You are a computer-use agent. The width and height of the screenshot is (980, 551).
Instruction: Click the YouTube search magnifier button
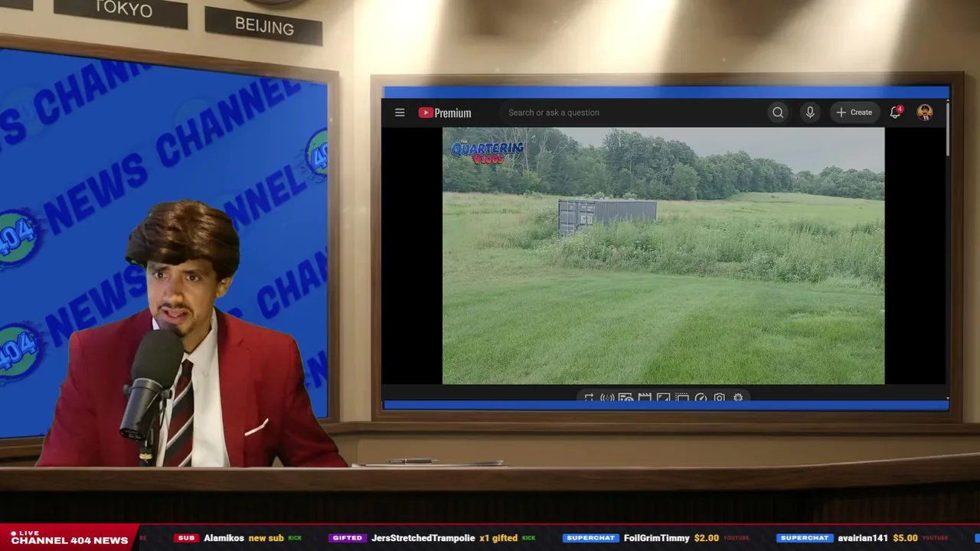pos(778,112)
